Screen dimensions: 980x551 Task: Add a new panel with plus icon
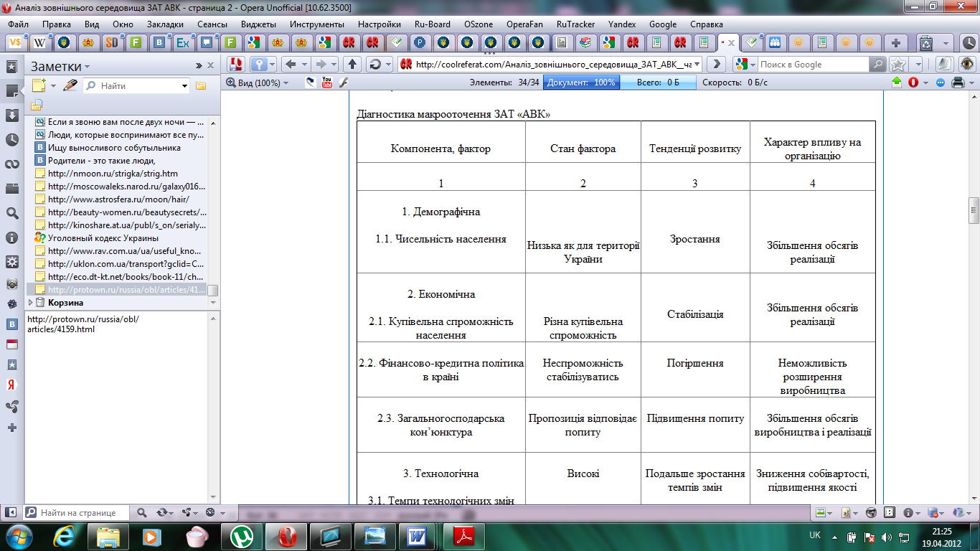point(11,428)
